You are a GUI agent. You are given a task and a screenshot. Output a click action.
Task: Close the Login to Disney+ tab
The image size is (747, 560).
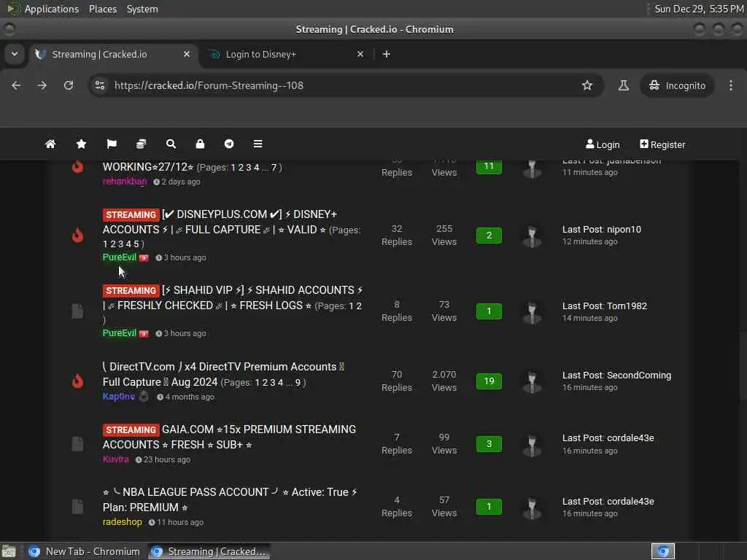point(360,54)
